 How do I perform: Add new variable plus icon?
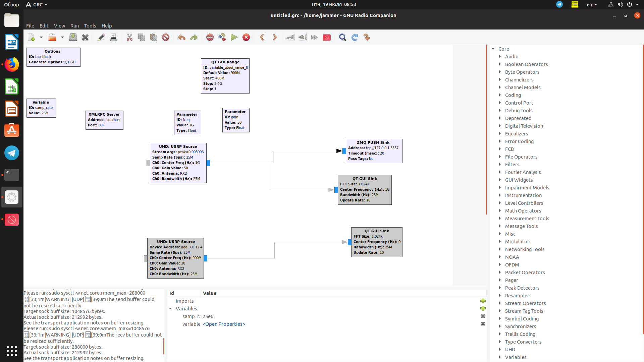tap(483, 309)
